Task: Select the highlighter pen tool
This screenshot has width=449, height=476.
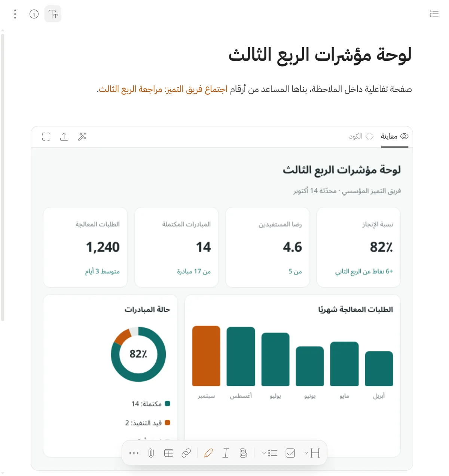Action: pos(208,453)
